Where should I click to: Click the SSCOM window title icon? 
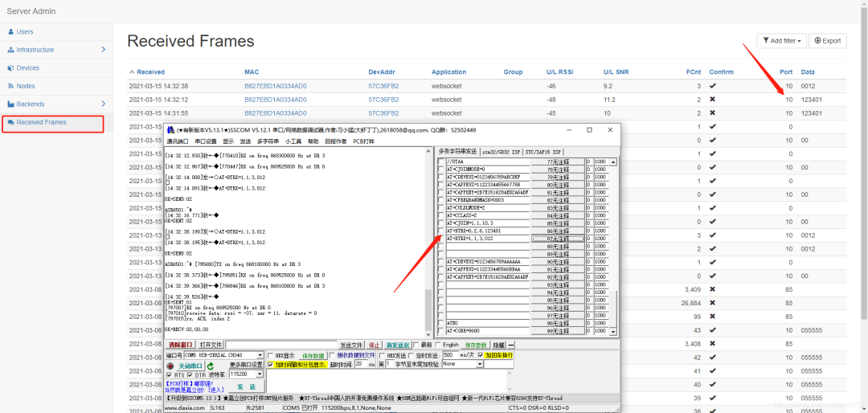pos(170,129)
